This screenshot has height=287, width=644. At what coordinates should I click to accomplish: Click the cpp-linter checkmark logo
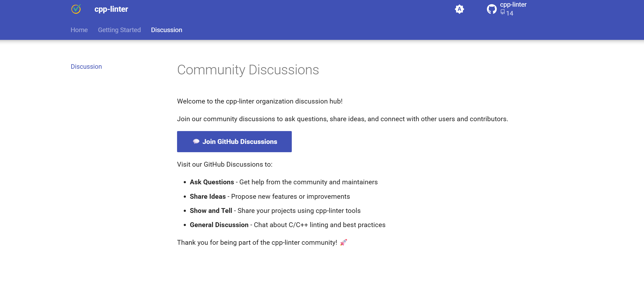[76, 9]
